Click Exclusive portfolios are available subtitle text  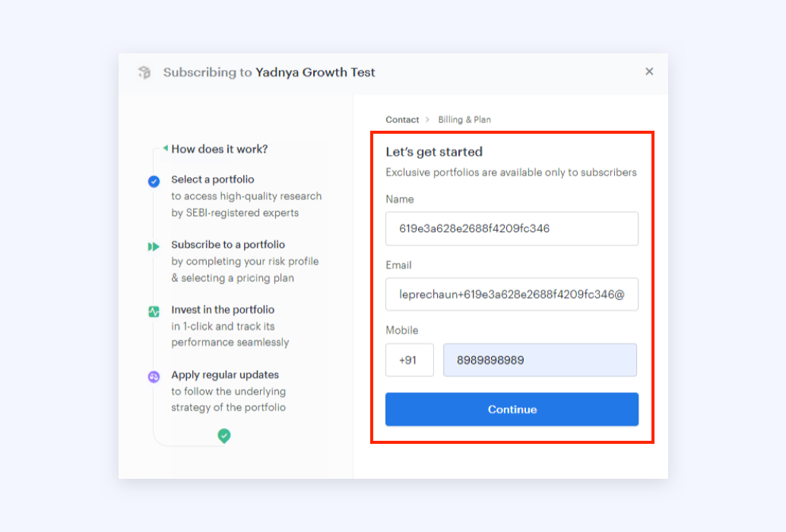(x=511, y=173)
